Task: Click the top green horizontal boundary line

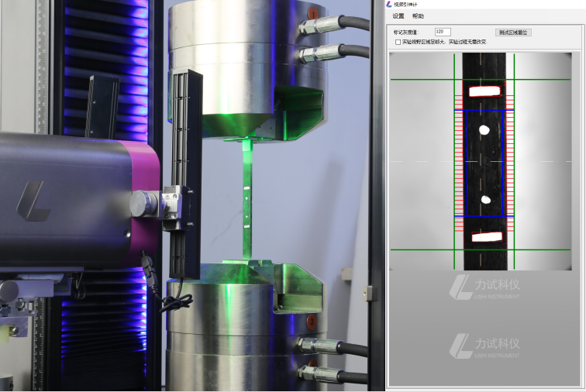Action: pos(419,80)
